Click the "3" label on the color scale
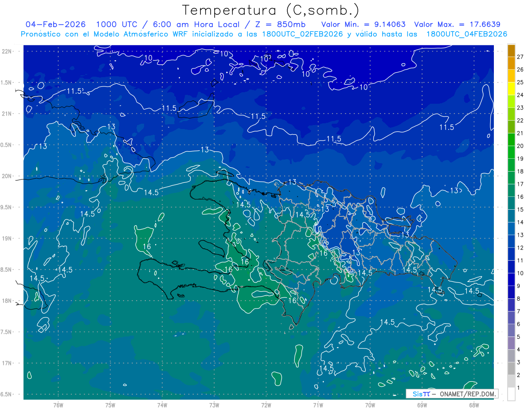Image resolution: width=532 pixels, height=411 pixels. point(518,362)
